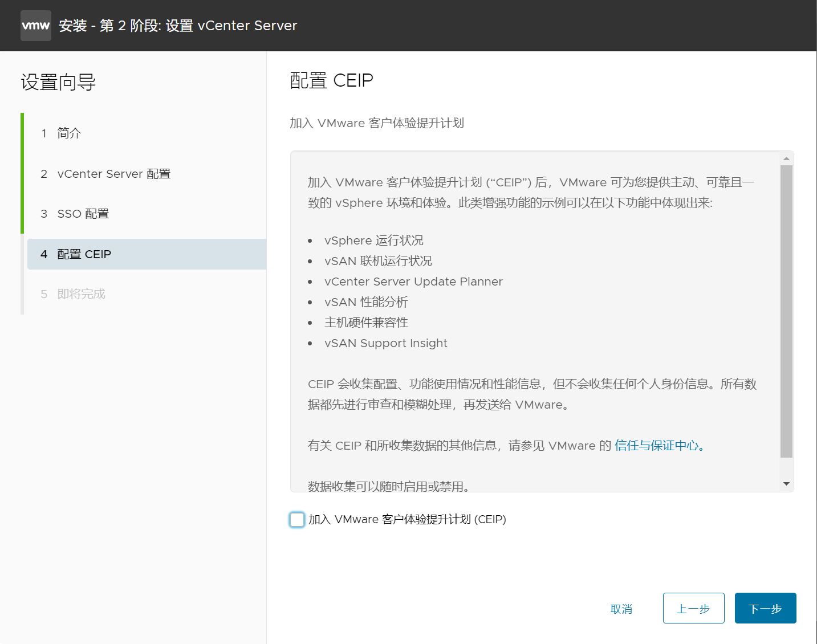
Task: Go back with the 上一步 button
Action: [x=693, y=608]
